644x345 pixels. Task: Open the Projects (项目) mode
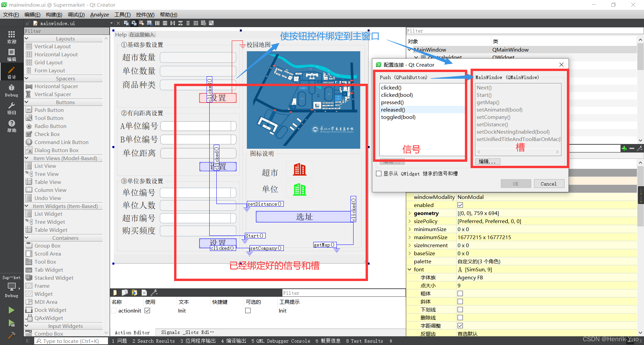tap(11, 108)
